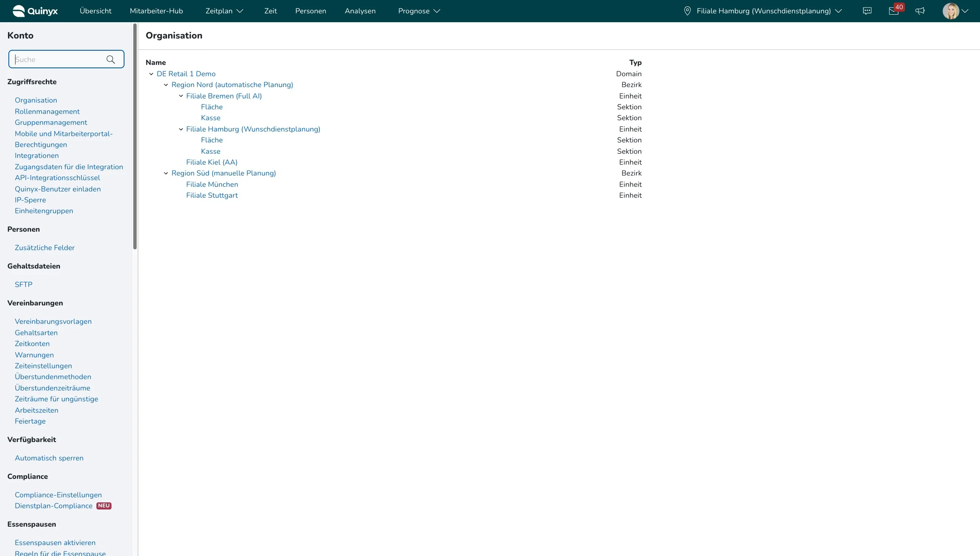Image resolution: width=980 pixels, height=556 pixels.
Task: Collapse Region Süd (manuelle Planung) chevron
Action: 166,173
